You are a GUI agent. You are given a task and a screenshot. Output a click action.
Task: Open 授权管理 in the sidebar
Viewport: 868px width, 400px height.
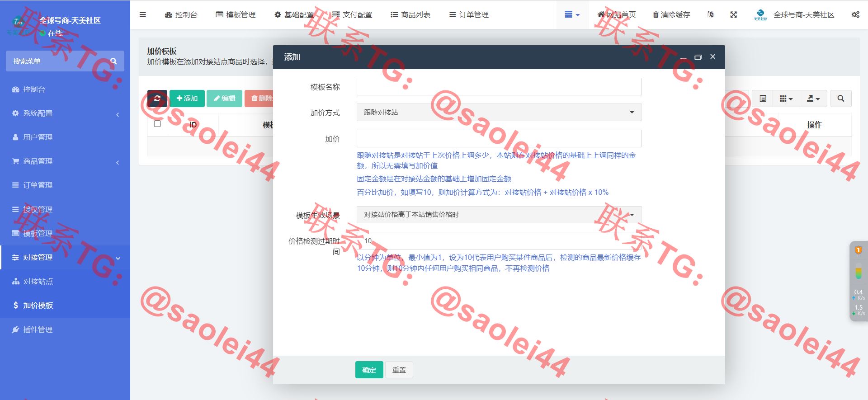click(65, 209)
